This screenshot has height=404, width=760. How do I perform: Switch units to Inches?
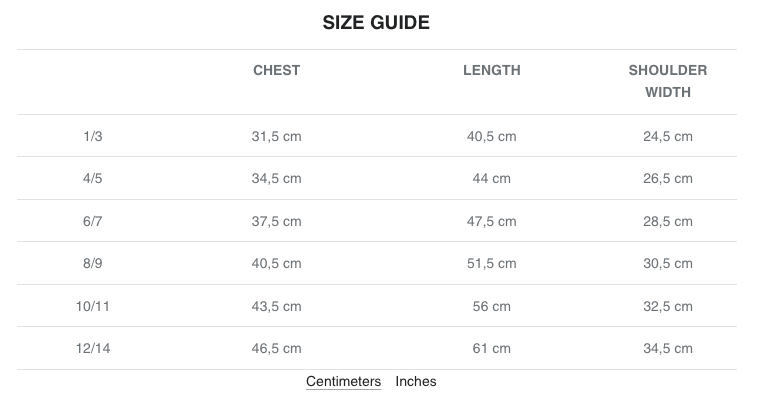(416, 381)
